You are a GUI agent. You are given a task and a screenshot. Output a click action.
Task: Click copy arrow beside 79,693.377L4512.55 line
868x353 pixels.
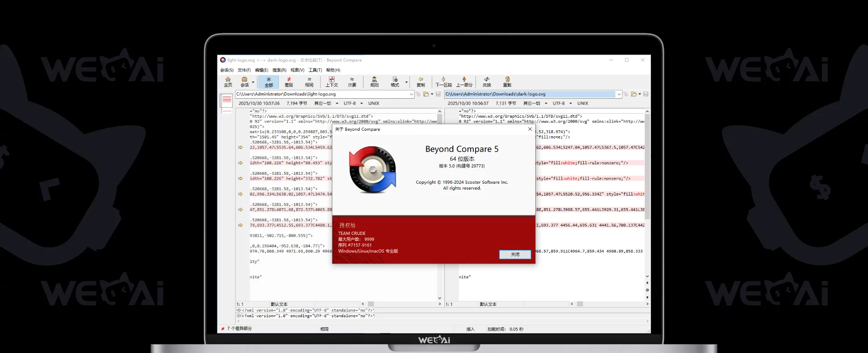click(x=240, y=225)
